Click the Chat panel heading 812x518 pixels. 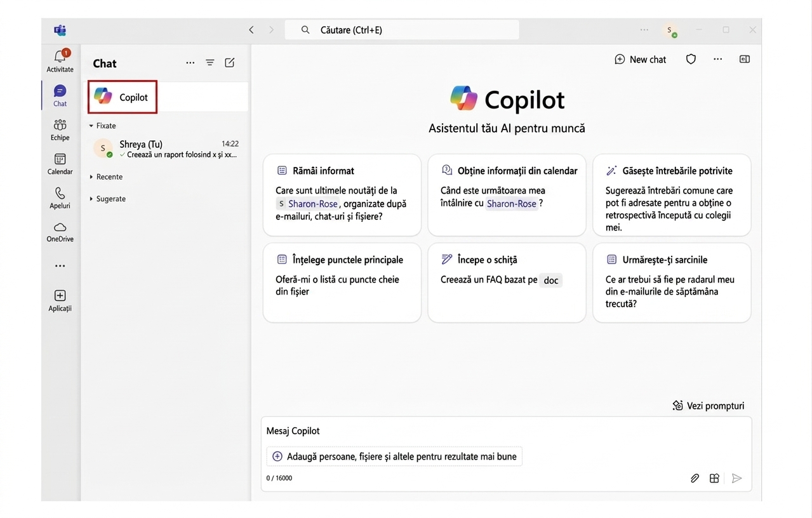point(105,63)
